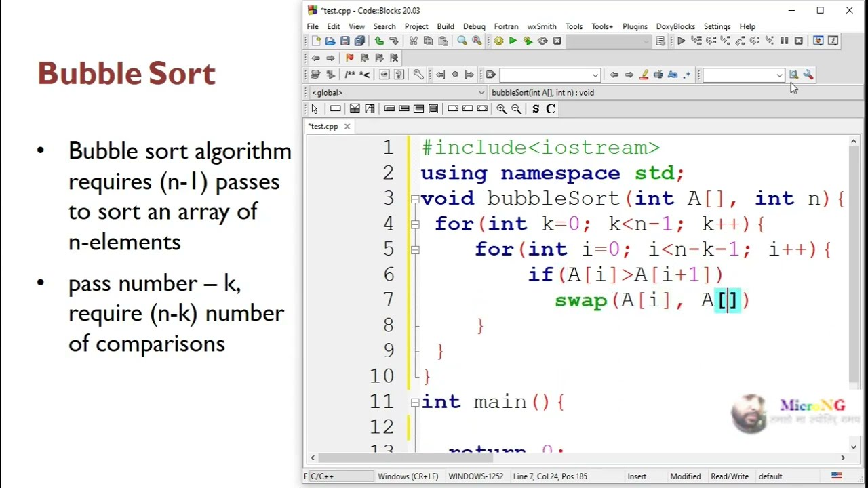Viewport: 868px width, 488px height.
Task: Save the file with the floppy icon
Action: [x=345, y=41]
